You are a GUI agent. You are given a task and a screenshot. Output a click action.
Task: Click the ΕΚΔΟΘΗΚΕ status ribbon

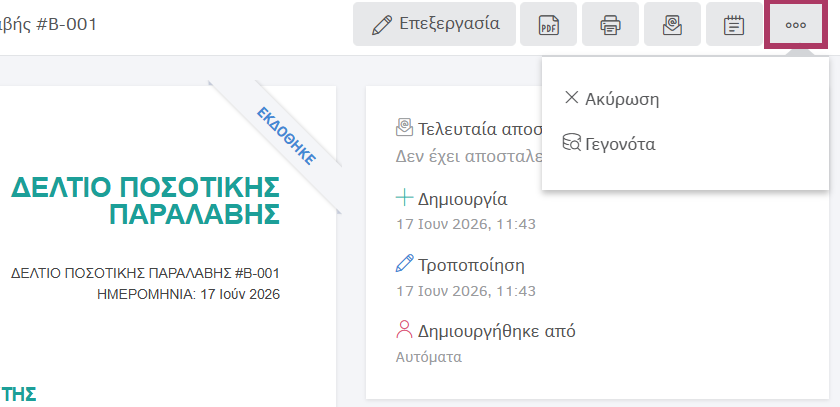pos(287,136)
